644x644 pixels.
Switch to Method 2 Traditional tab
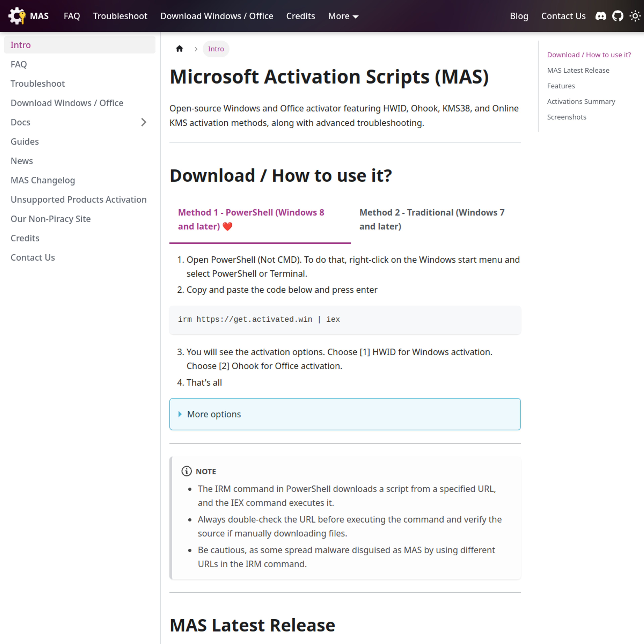click(x=436, y=219)
